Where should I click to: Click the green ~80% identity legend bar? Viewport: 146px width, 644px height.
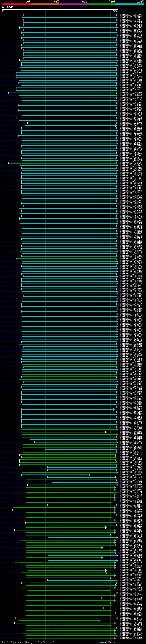click(101, 4)
